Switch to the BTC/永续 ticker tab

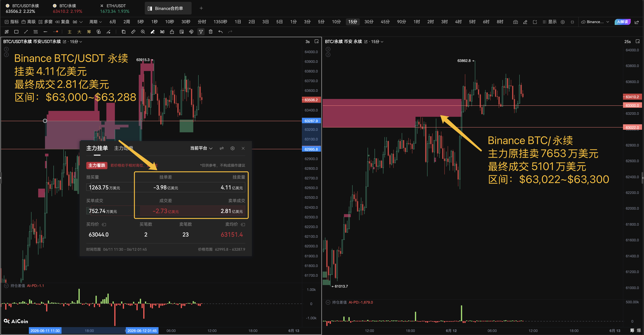point(67,8)
